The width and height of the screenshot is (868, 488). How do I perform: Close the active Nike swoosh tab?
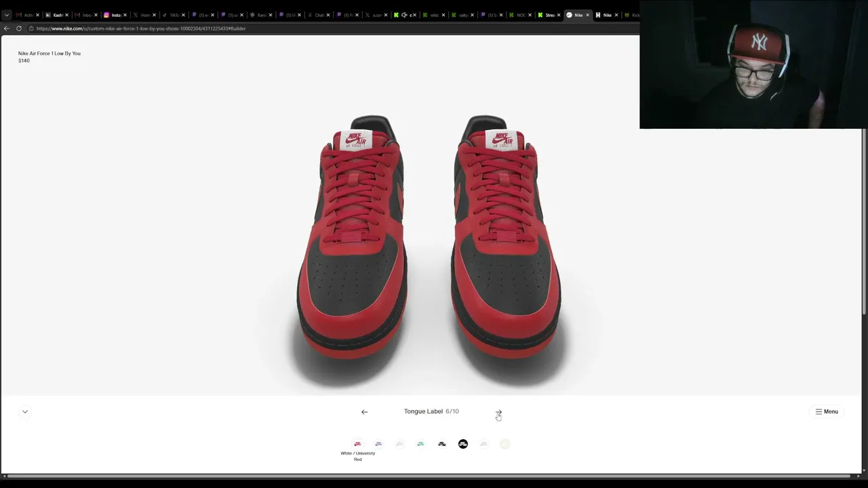point(587,15)
